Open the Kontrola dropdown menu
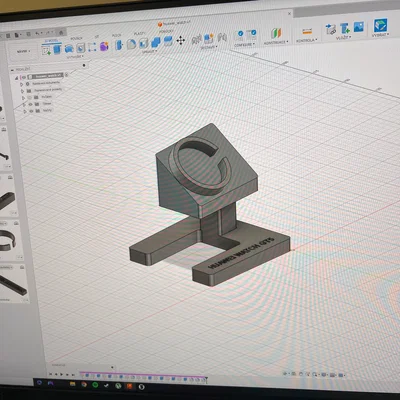This screenshot has height=400, width=400. coord(307,40)
